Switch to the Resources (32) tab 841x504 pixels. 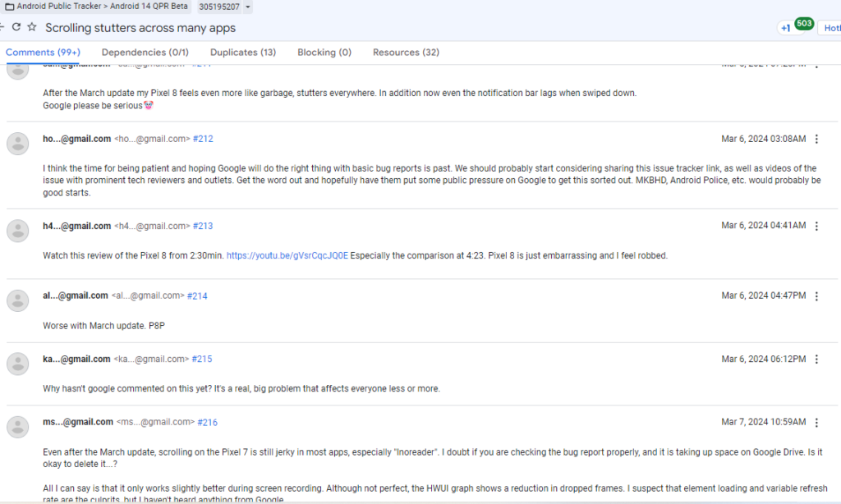(406, 52)
